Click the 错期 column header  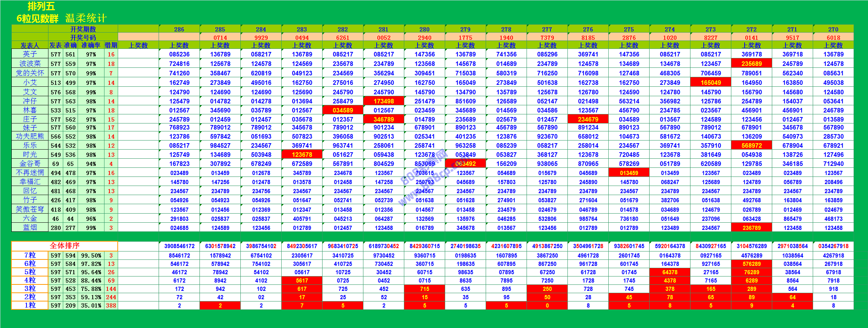[111, 45]
